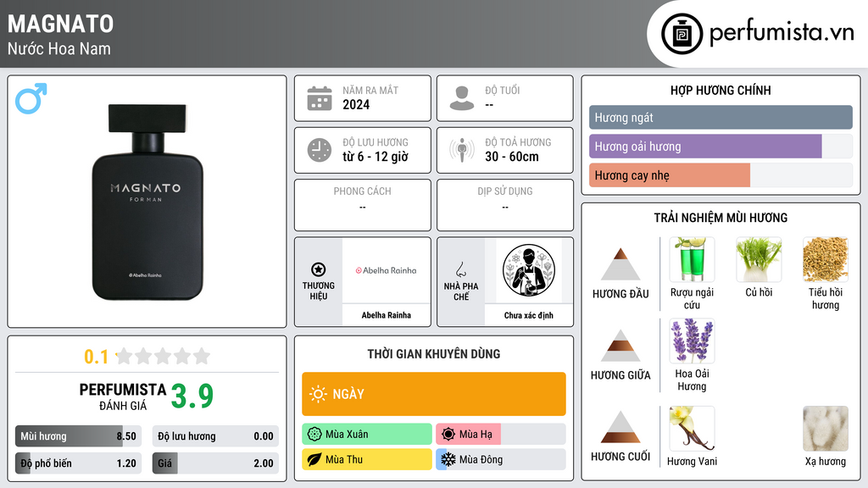Click the Giá 2.00 rating bar
Screen dimensions: 868x488
tap(215, 463)
